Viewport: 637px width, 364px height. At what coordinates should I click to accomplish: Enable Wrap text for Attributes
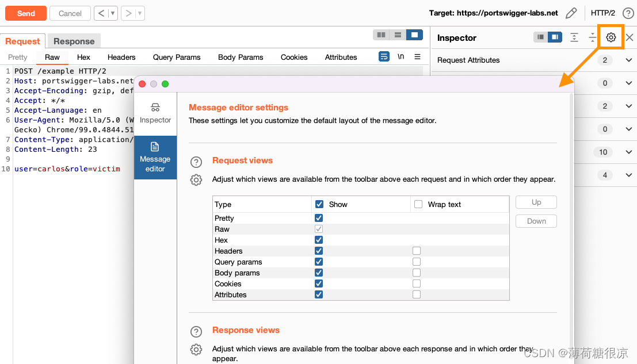point(417,294)
